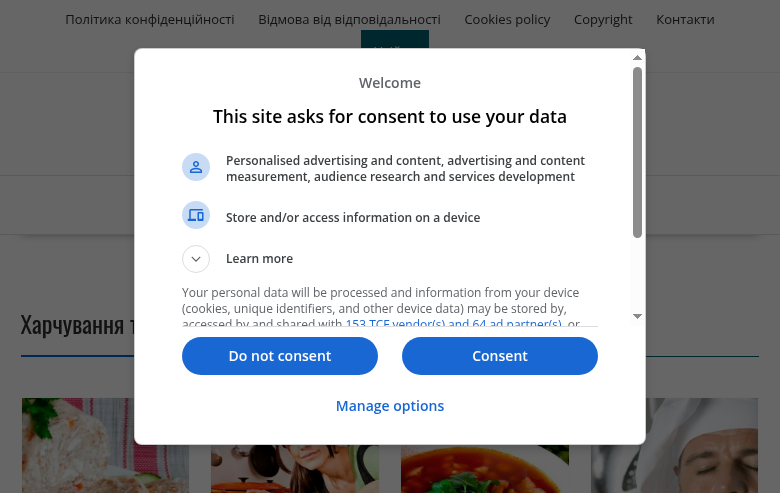Click the dialog scrollbar up arrow
Screen dimensions: 780x493
click(637, 58)
